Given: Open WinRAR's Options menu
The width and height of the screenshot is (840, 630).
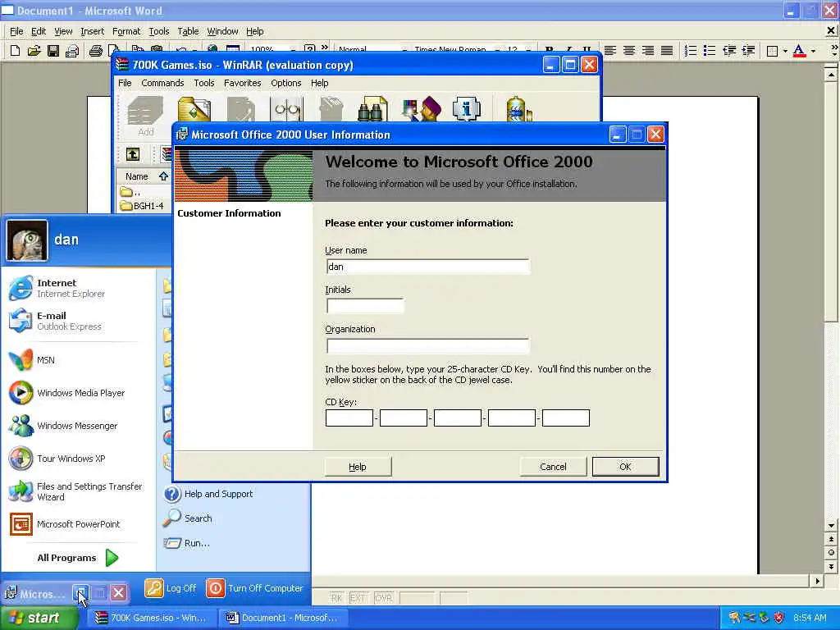Looking at the screenshot, I should point(286,83).
